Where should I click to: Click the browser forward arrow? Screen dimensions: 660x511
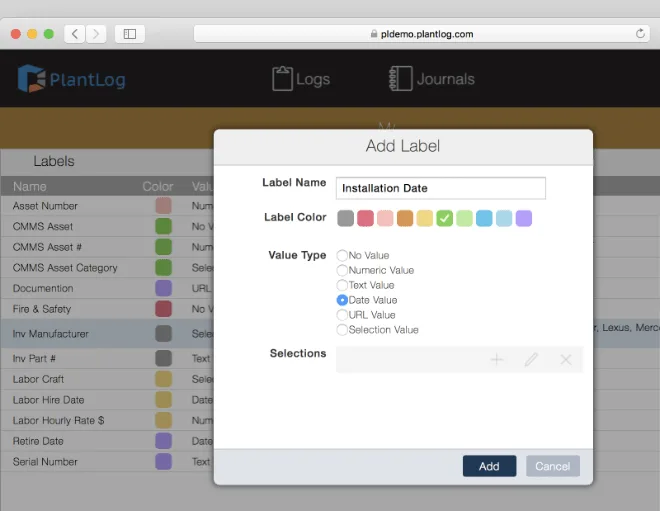point(96,34)
